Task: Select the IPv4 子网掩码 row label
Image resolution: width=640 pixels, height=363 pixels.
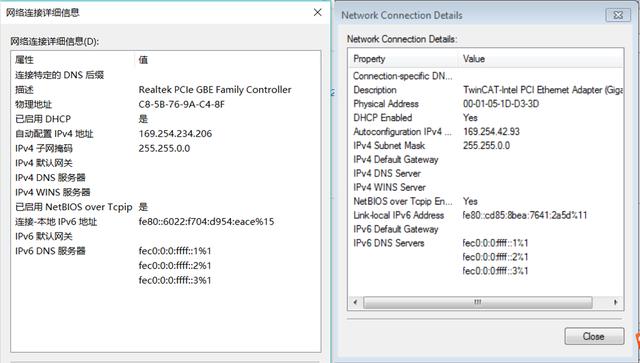Action: point(44,149)
